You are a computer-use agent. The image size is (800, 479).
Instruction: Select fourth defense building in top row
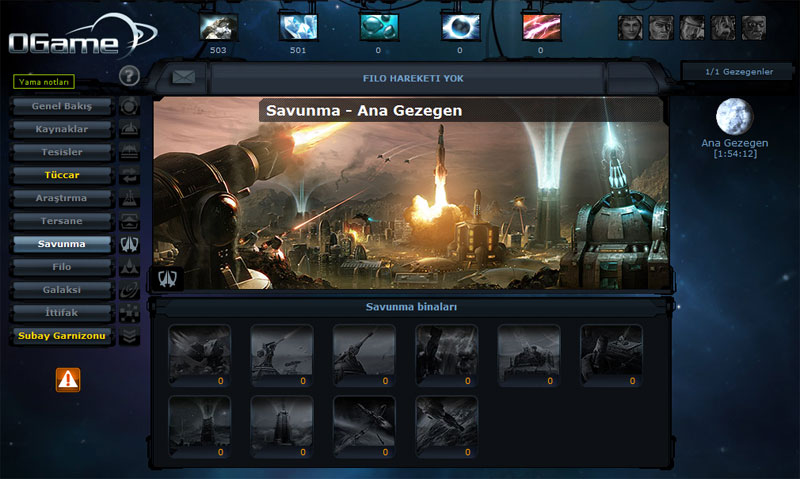click(446, 356)
